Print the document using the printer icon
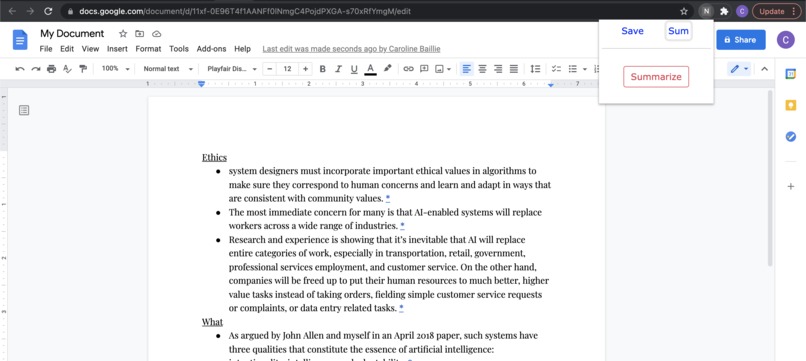Screen dimensions: 806x361 [51, 68]
